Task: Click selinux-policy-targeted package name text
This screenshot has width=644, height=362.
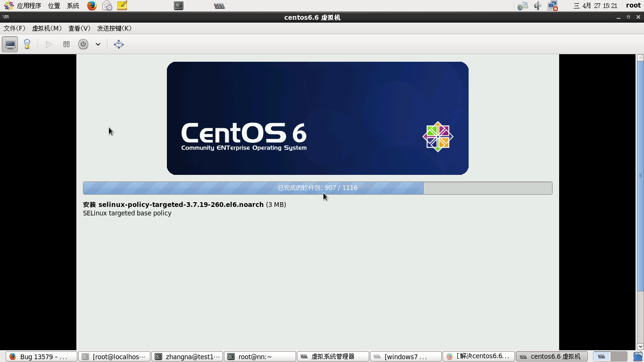Action: tap(181, 205)
